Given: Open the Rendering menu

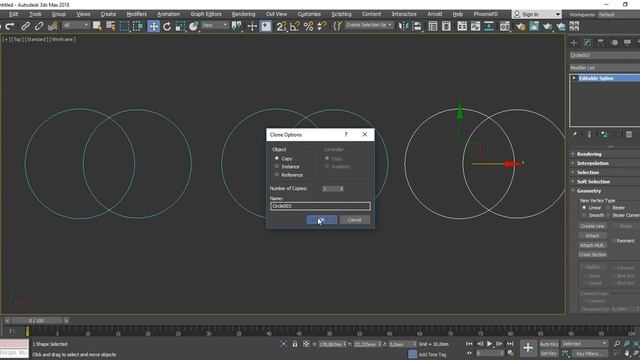Looking at the screenshot, I should click(243, 14).
